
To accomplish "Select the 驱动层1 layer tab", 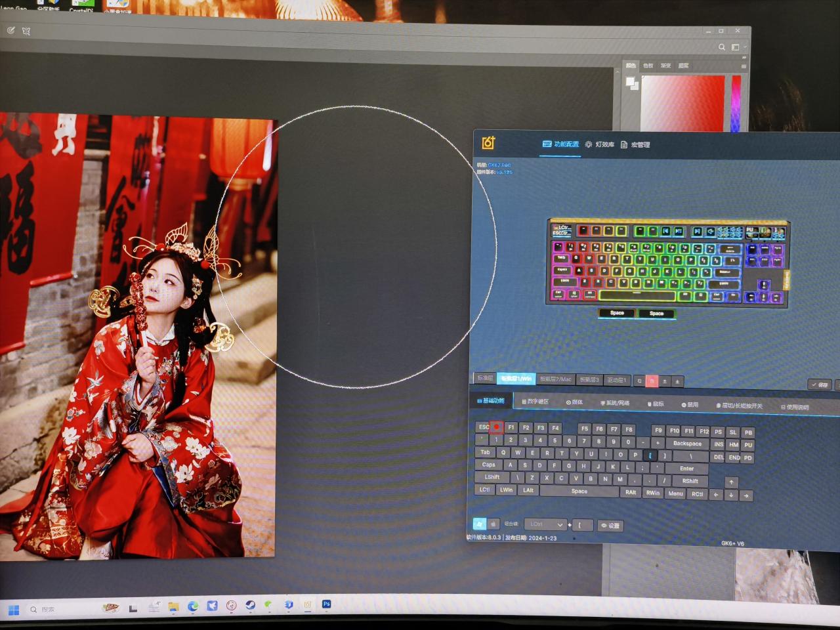I will pos(617,381).
